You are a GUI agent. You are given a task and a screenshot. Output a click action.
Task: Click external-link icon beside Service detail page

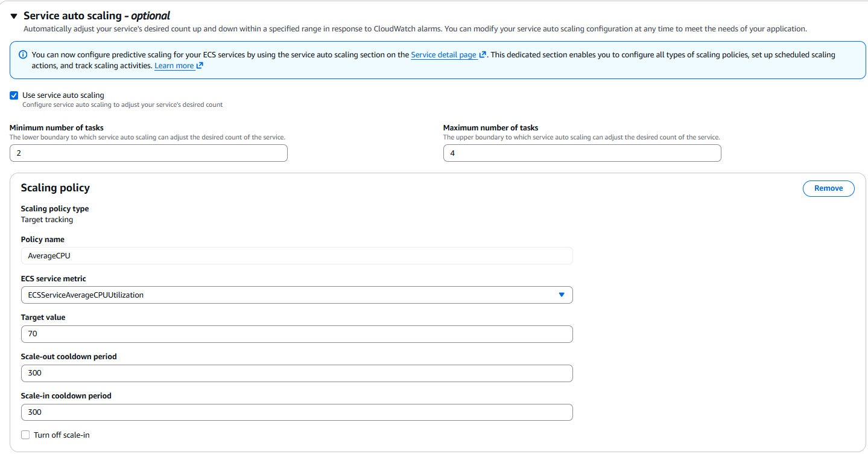tap(483, 55)
